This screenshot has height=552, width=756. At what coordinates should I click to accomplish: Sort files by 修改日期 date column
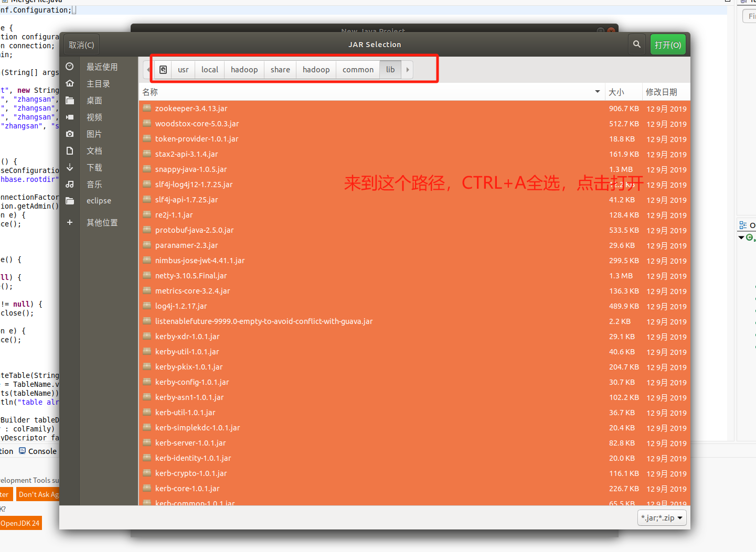tap(666, 92)
